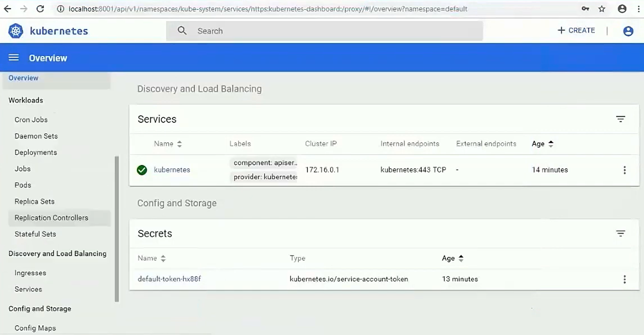Click the sidebar vertical scrollbar
Screen dimensions: 644x335
(x=117, y=229)
